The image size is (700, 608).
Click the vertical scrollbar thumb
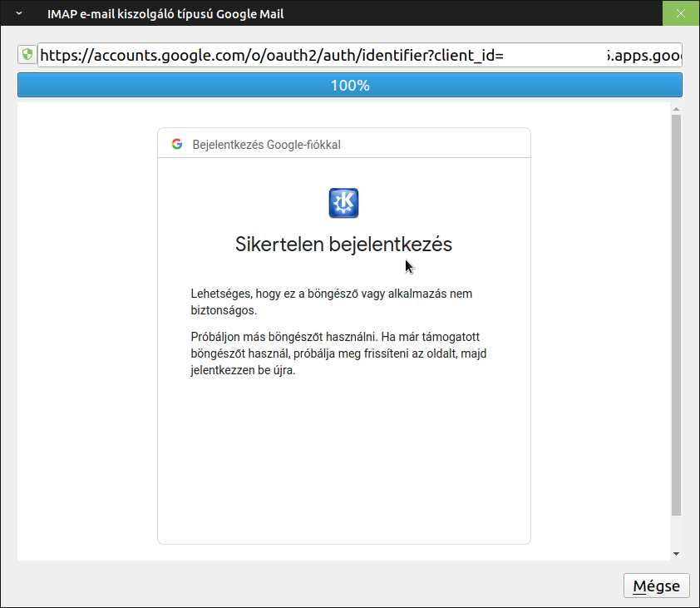(677, 315)
